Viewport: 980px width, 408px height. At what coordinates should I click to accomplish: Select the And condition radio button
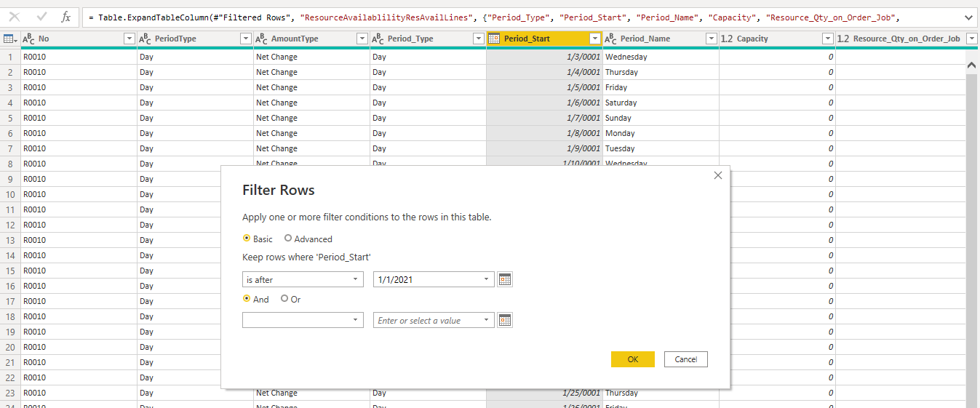[x=247, y=299]
